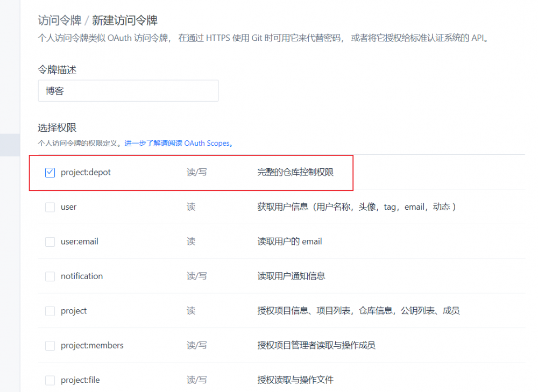Enable the user permission checkbox
The image size is (538, 392).
point(50,207)
